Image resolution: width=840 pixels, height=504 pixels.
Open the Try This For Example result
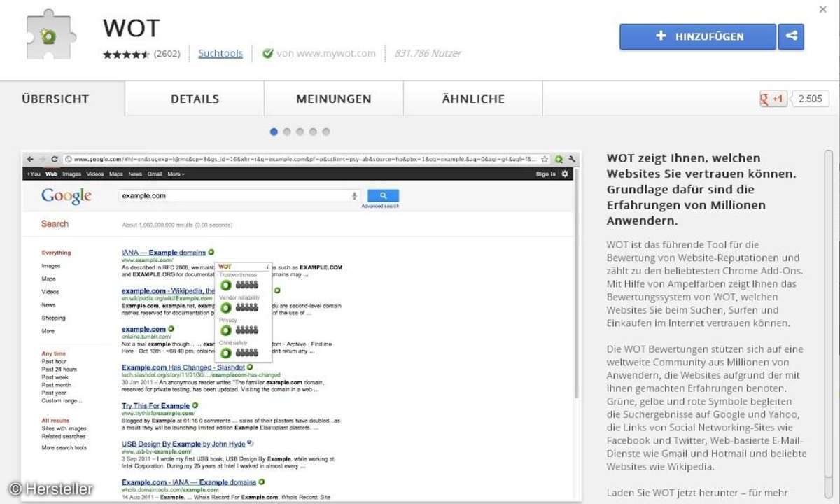pyautogui.click(x=155, y=405)
